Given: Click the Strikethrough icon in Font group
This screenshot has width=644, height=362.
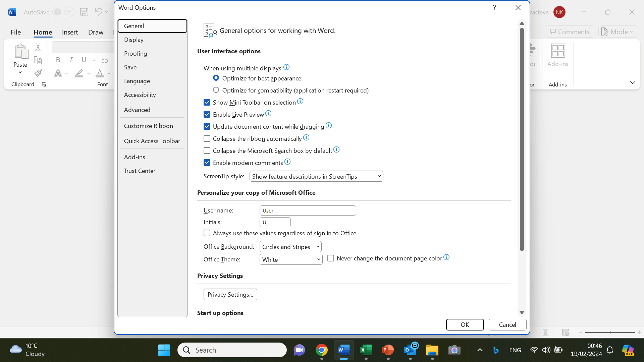Looking at the screenshot, I should click(105, 60).
